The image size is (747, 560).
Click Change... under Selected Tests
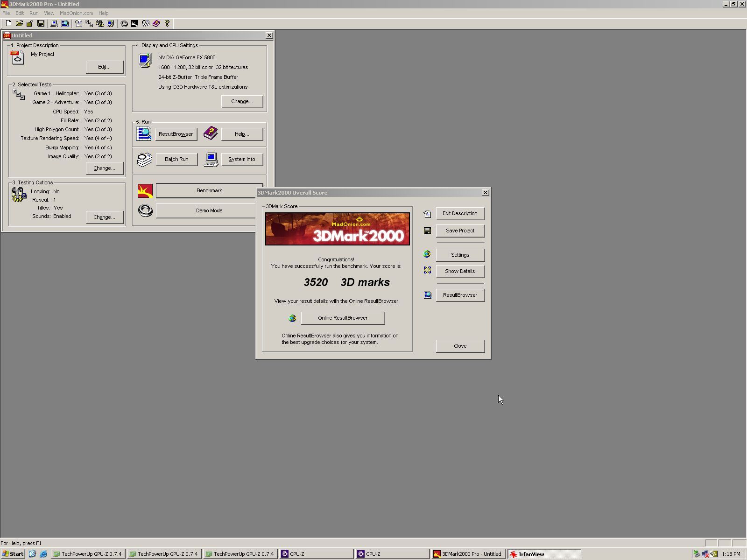point(105,168)
